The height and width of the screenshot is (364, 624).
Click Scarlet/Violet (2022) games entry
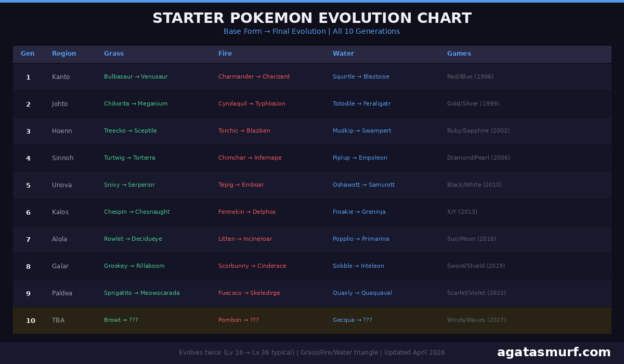pyautogui.click(x=476, y=293)
